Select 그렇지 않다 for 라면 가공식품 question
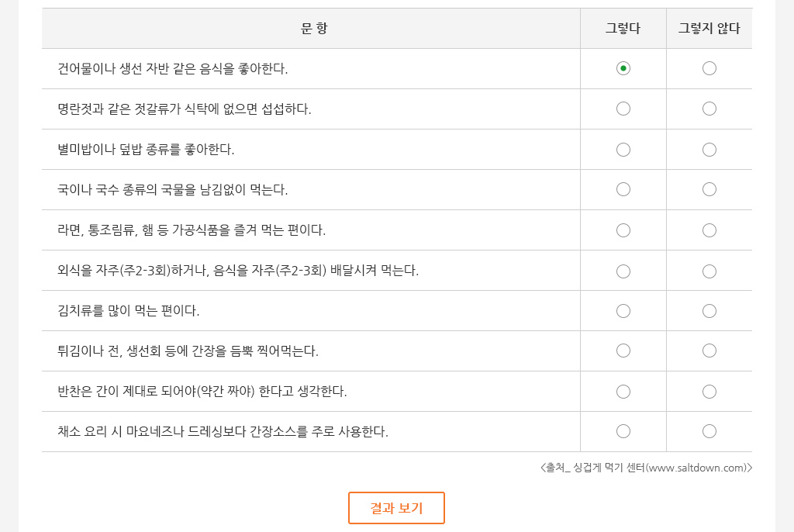 tap(709, 230)
